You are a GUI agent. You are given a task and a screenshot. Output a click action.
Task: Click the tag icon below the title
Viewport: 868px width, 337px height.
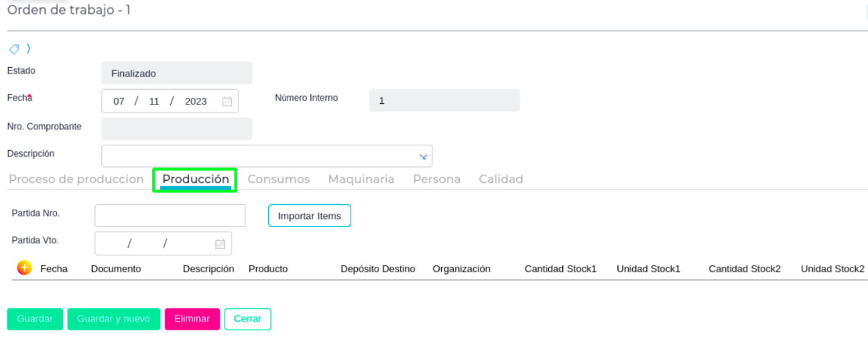(x=14, y=50)
